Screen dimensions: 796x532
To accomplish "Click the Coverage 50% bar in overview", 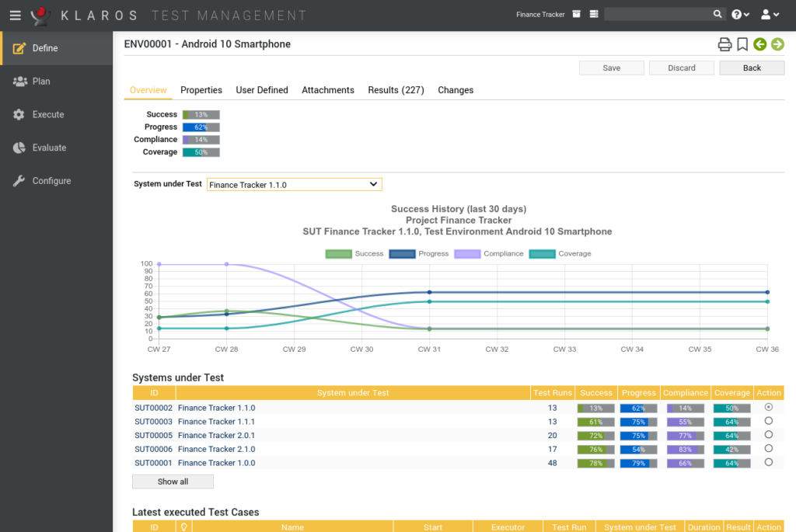I will click(x=201, y=152).
